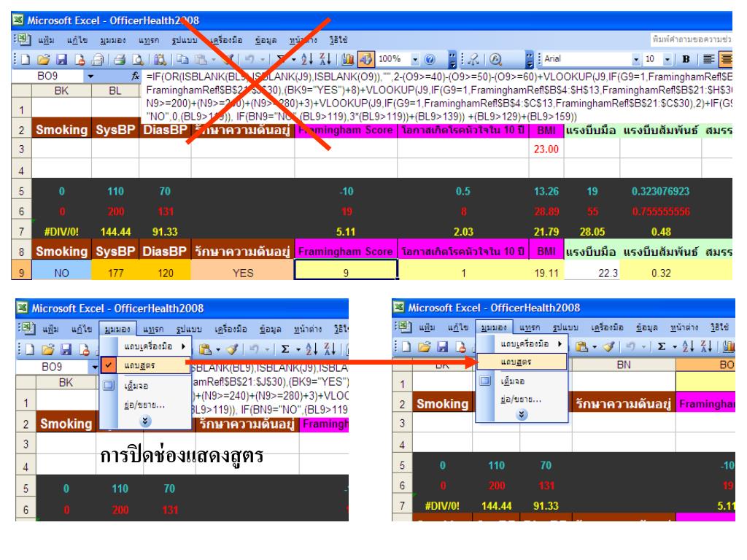Viewport: 747px width, 560px height.
Task: Select Framingham Score cell with 9
Action: coord(346,273)
